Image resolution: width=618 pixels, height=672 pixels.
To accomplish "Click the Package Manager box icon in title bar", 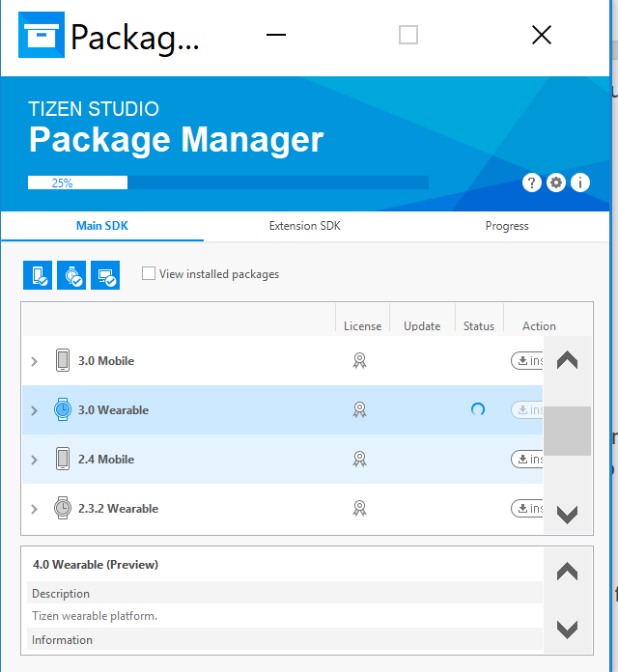I will pyautogui.click(x=42, y=35).
